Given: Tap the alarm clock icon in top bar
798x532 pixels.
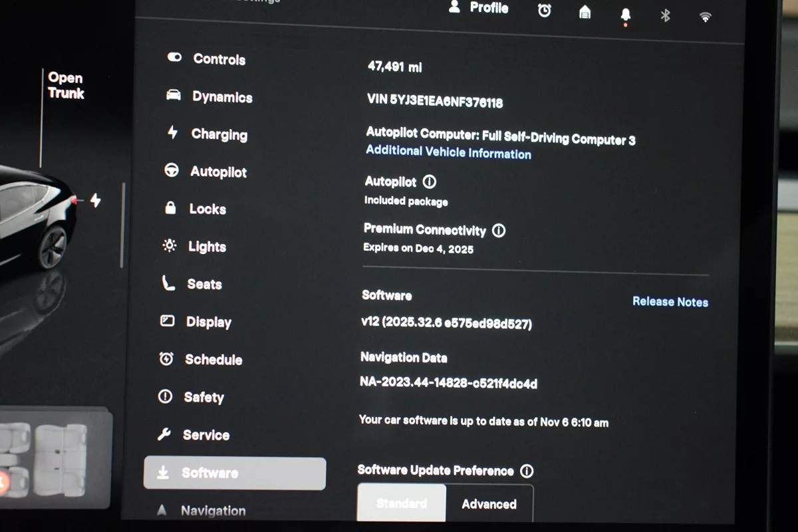Looking at the screenshot, I should (544, 11).
